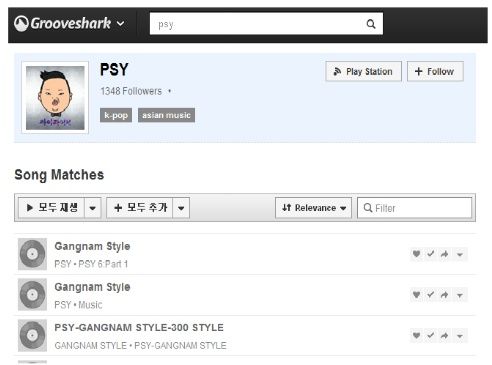The width and height of the screenshot is (492, 365).
Task: Expand the 모두 추가 dropdown arrow
Action: [x=181, y=208]
